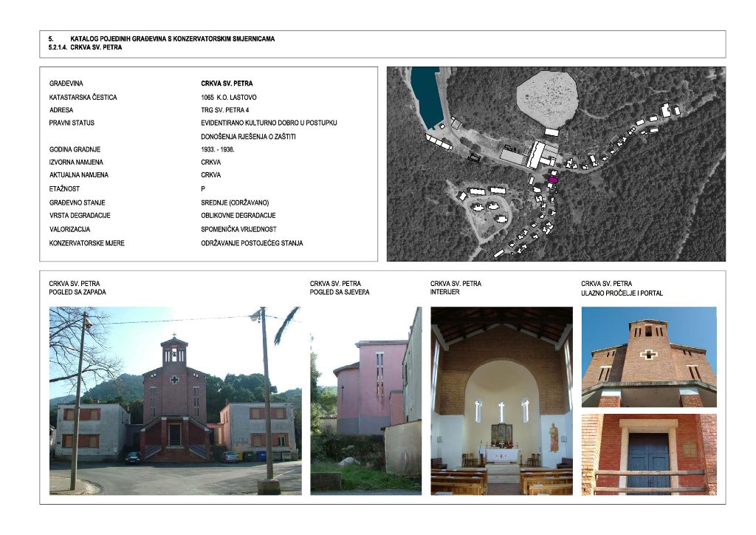Click the label 'GRAĐEVINA'
Image resolution: width=756 pixels, height=535 pixels.
click(x=66, y=84)
